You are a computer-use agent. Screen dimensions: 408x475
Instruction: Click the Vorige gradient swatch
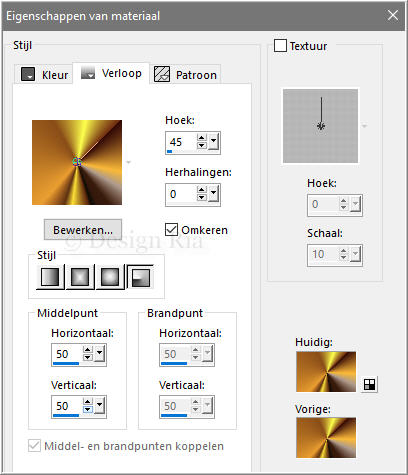326,438
